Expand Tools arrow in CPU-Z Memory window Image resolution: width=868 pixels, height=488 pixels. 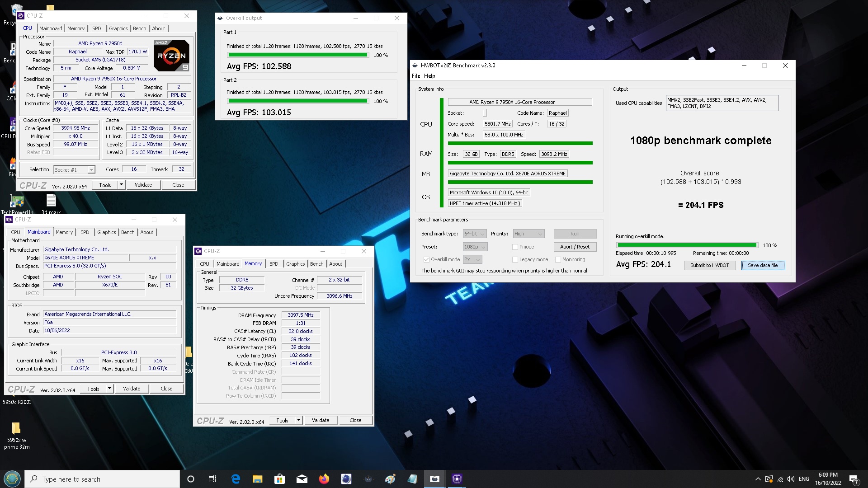coord(298,420)
